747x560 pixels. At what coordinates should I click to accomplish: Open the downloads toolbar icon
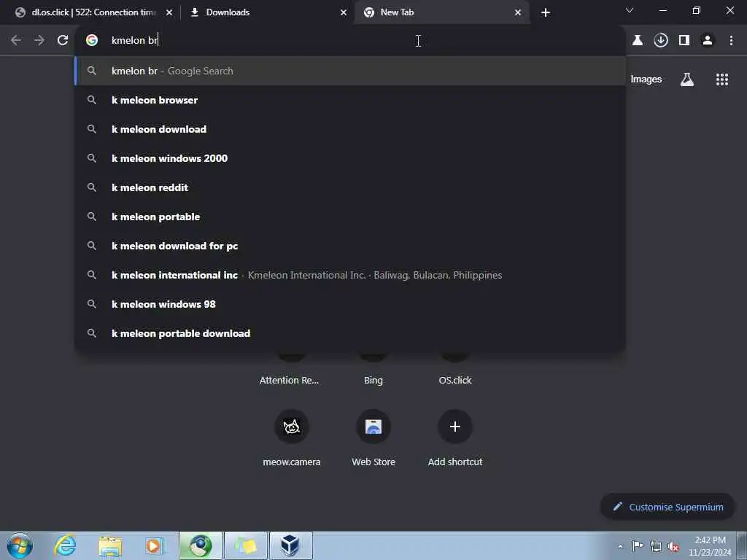661,41
